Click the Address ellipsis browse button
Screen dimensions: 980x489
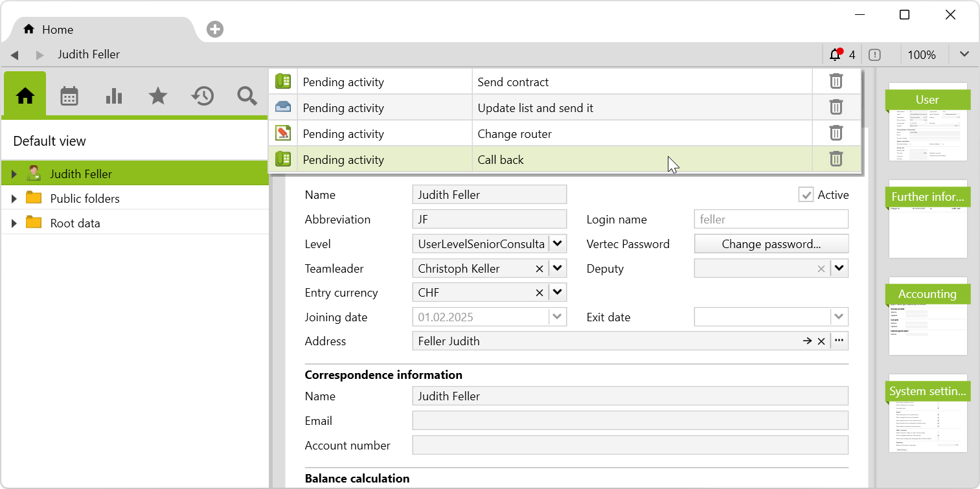point(839,341)
